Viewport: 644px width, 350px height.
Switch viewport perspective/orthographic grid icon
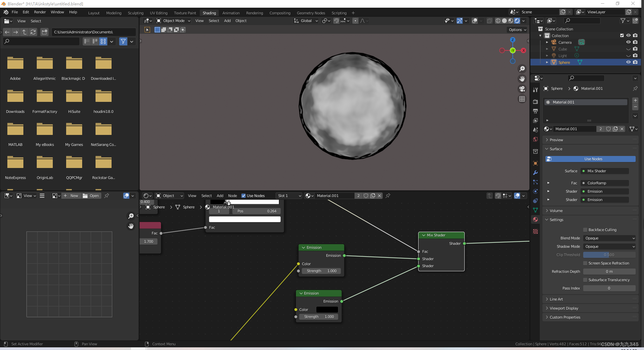(522, 99)
